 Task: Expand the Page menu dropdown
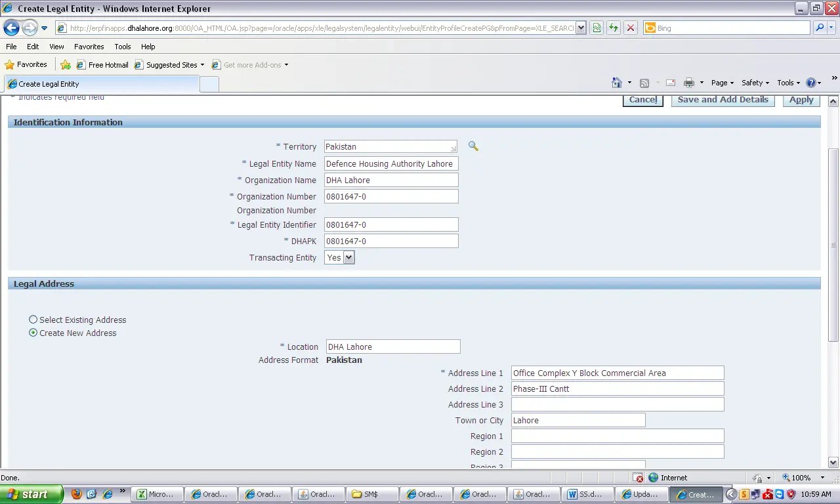[x=721, y=83]
